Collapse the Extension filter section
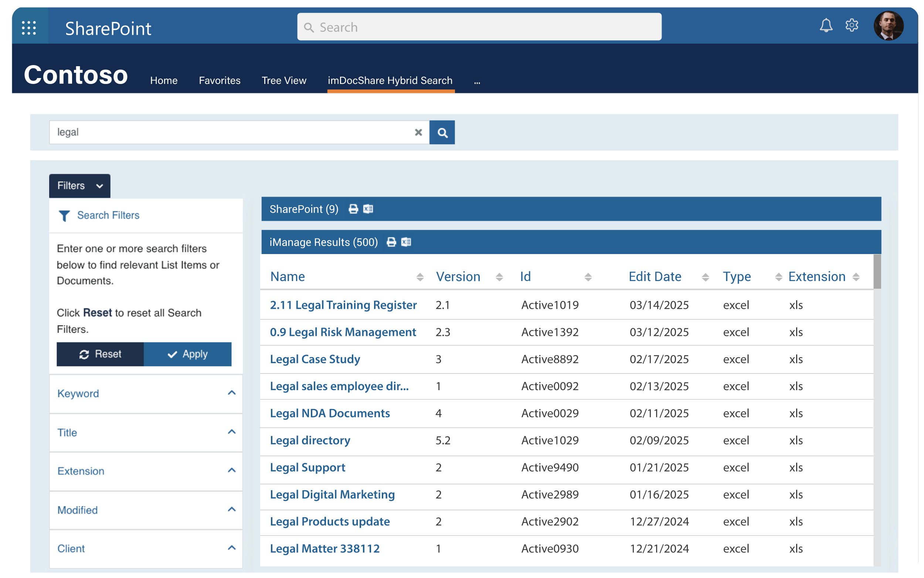 click(231, 471)
